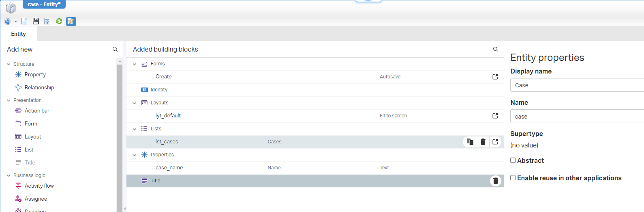Check Enable reuse in other applications
The image size is (644, 212).
tap(513, 178)
